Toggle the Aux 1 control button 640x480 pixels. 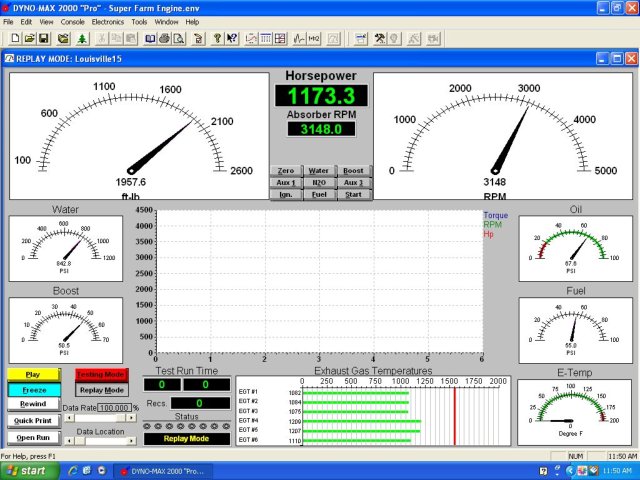coord(286,182)
